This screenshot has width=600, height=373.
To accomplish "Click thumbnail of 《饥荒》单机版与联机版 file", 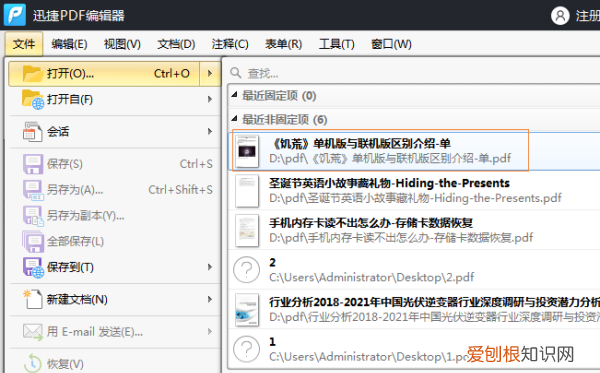I will click(x=247, y=151).
